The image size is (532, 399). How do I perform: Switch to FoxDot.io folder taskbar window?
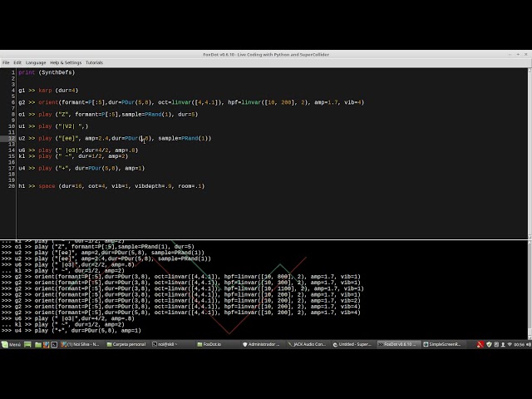coord(217,344)
